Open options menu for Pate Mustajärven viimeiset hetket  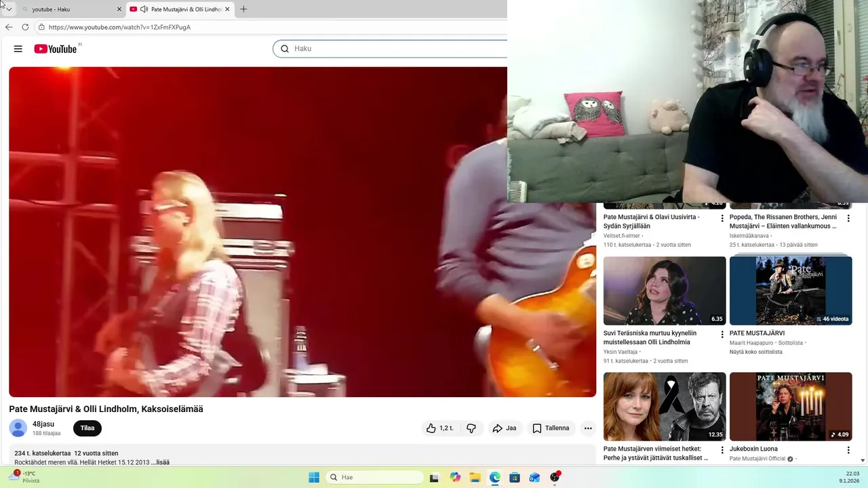point(722,450)
